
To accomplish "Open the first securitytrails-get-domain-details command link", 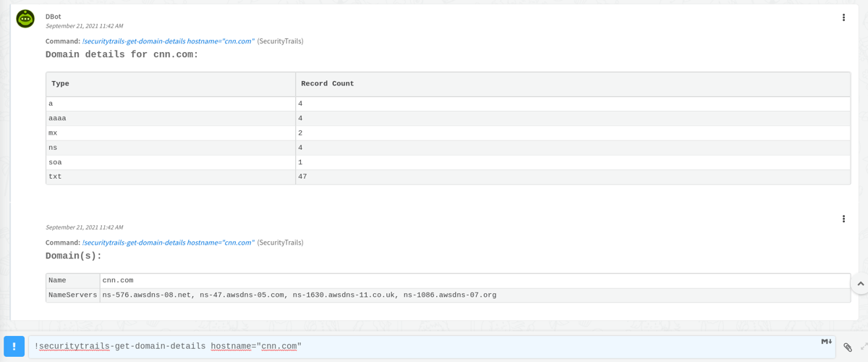I will tap(169, 41).
